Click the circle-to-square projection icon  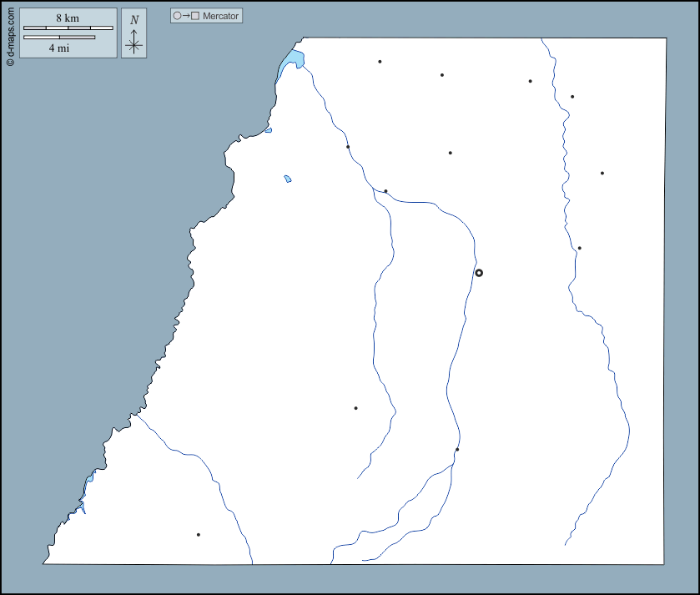[x=185, y=16]
